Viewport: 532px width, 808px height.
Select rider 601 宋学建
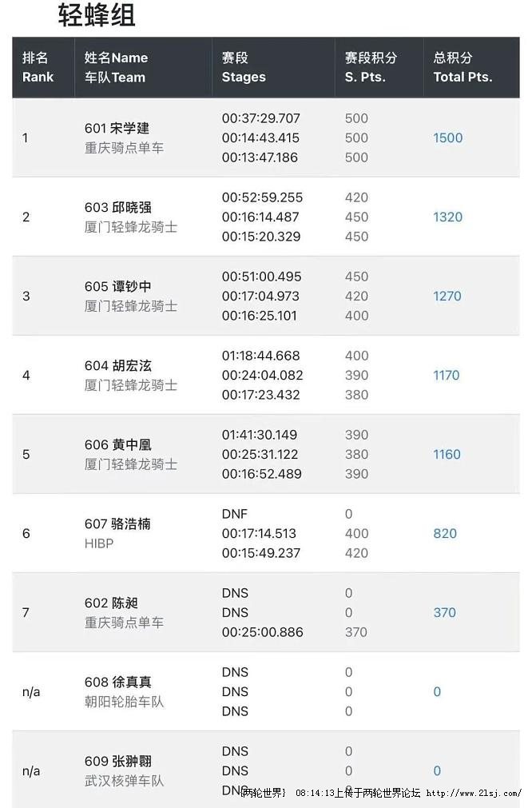pyautogui.click(x=117, y=129)
